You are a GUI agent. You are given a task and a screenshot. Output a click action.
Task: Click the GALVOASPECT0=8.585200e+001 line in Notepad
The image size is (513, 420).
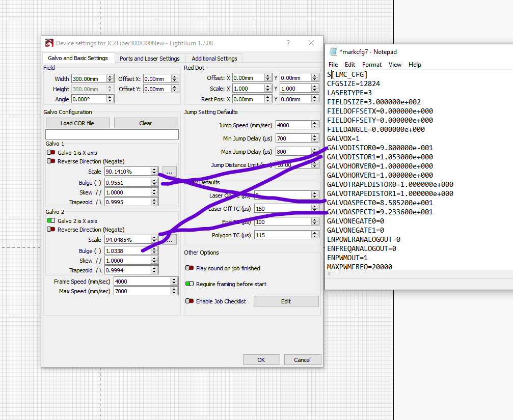coord(380,203)
